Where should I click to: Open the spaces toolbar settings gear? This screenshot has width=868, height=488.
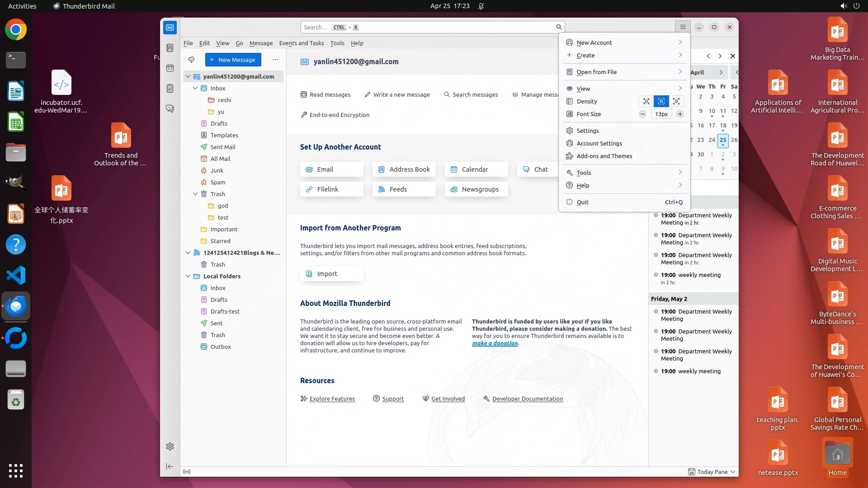[170, 446]
